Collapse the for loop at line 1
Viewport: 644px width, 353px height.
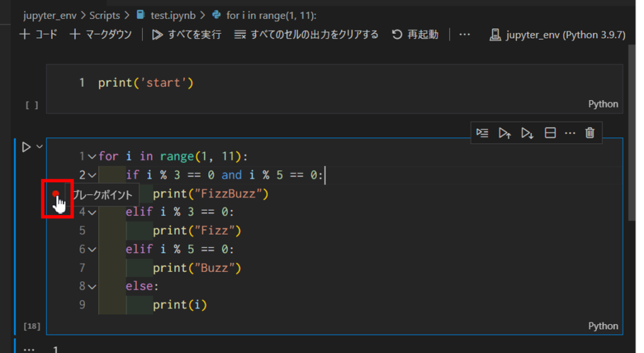click(x=92, y=157)
